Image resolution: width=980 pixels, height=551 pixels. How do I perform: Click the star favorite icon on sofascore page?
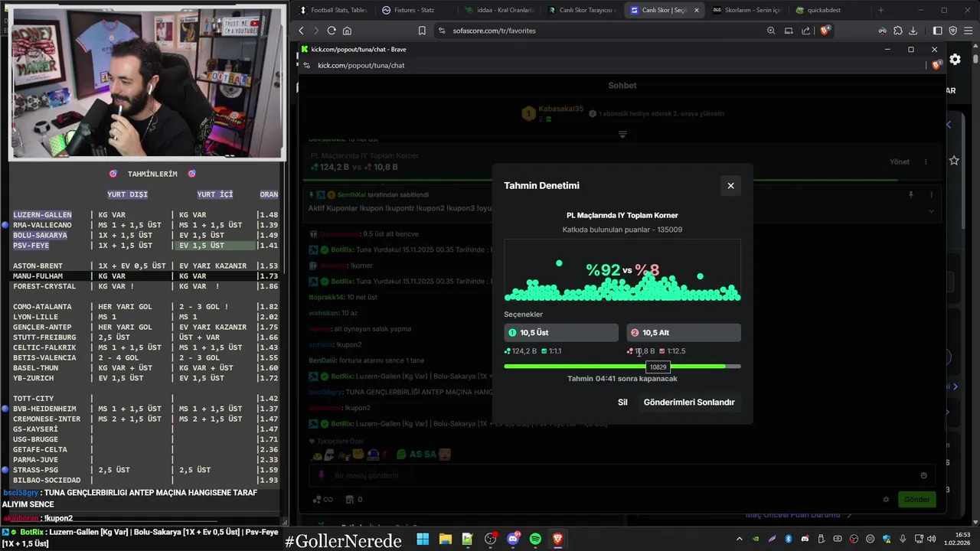point(954,161)
